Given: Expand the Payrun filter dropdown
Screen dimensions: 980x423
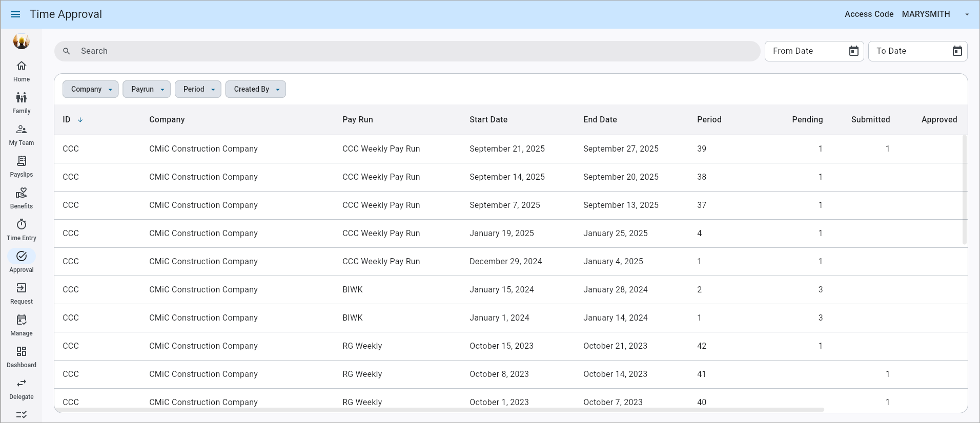Looking at the screenshot, I should coord(147,89).
